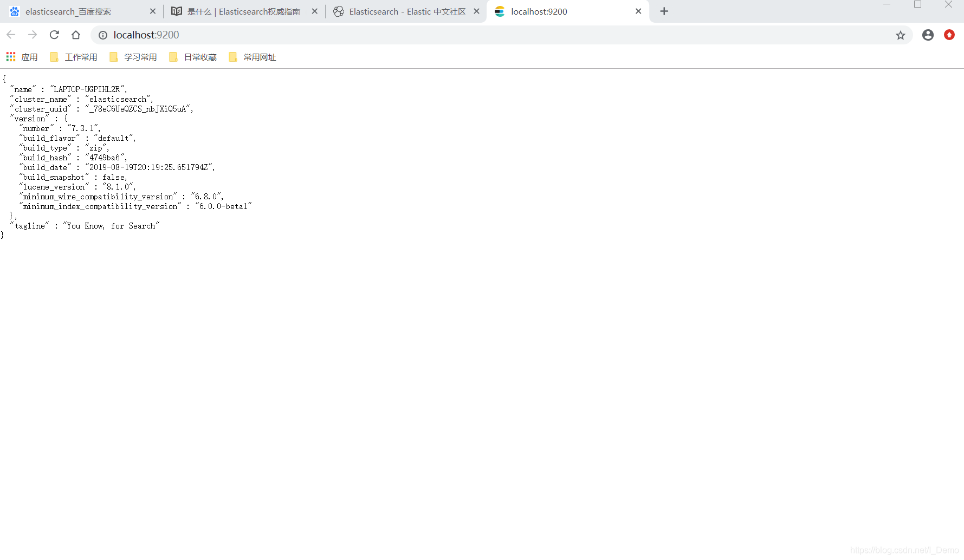This screenshot has width=964, height=560.
Task: Close the elasticsearch_百度搜索 tab
Action: pyautogui.click(x=152, y=11)
